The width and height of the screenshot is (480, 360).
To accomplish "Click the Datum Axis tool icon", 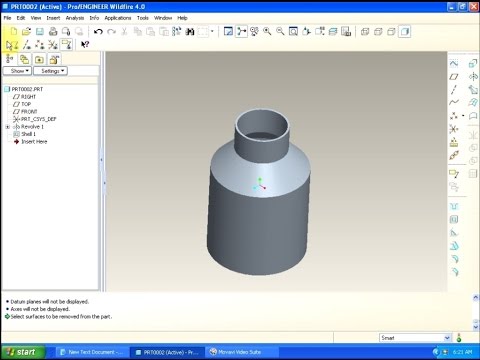I will 454,90.
